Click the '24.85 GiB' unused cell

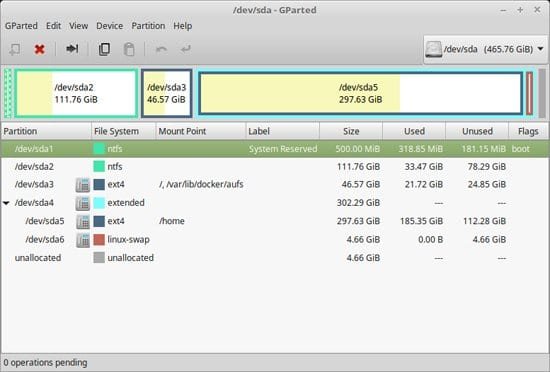click(487, 184)
